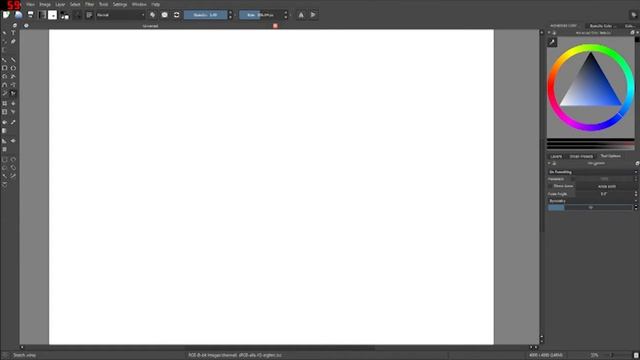The image size is (640, 360).
Task: Select the Dynamic Brush tool
Action: click(x=4, y=93)
